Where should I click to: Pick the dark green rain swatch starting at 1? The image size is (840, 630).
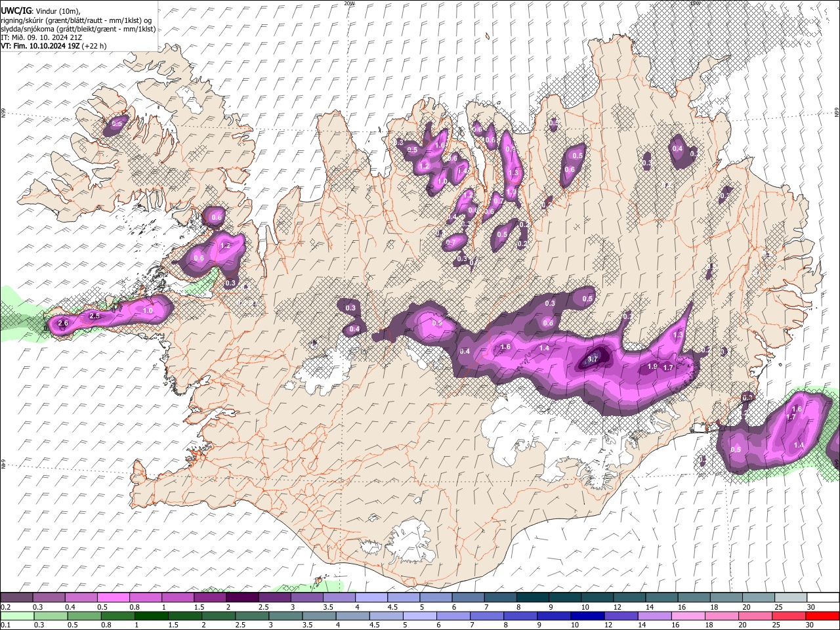(x=151, y=616)
